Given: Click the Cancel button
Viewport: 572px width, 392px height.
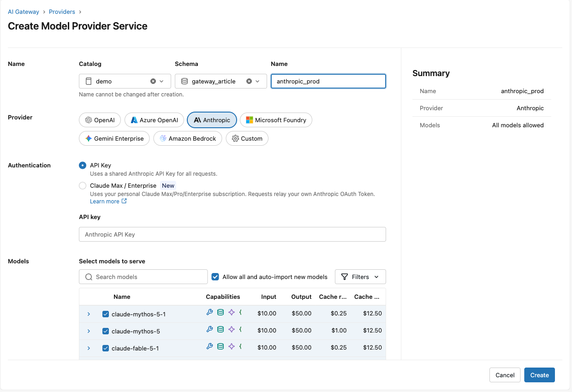Looking at the screenshot, I should 505,375.
